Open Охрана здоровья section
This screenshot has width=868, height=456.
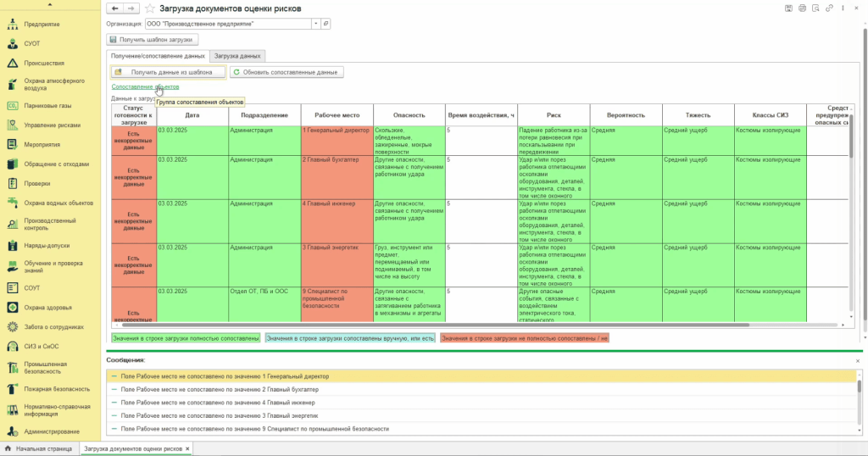point(47,307)
